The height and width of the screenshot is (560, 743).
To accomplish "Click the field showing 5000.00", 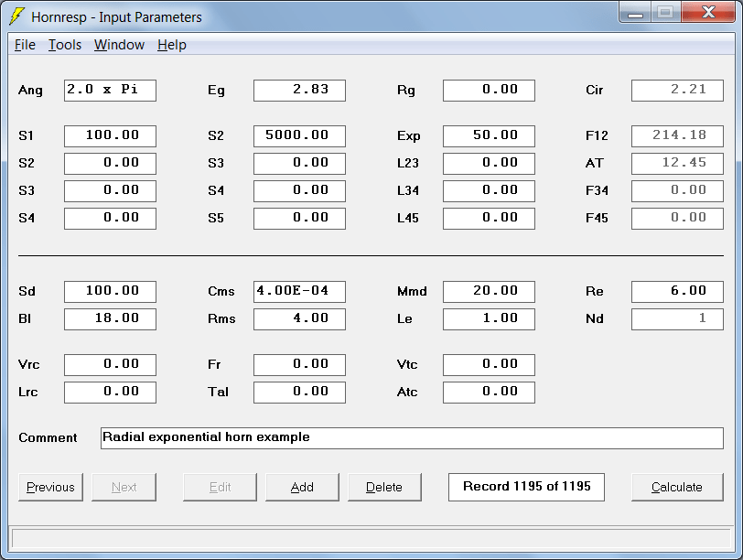I will [299, 136].
